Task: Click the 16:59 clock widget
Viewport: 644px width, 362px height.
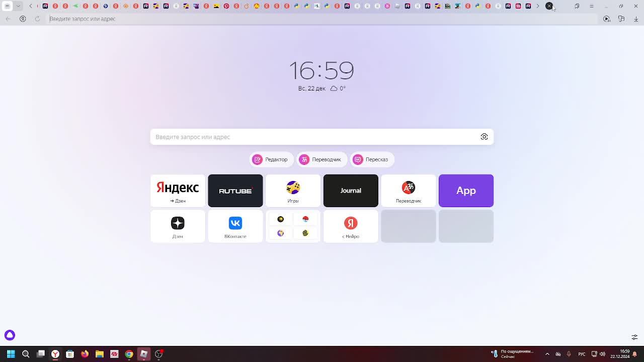Action: click(x=321, y=70)
